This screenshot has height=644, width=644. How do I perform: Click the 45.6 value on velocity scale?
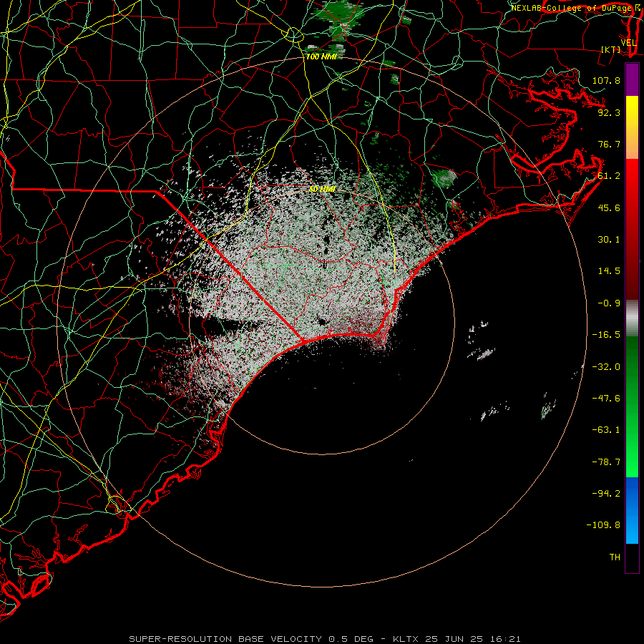609,208
